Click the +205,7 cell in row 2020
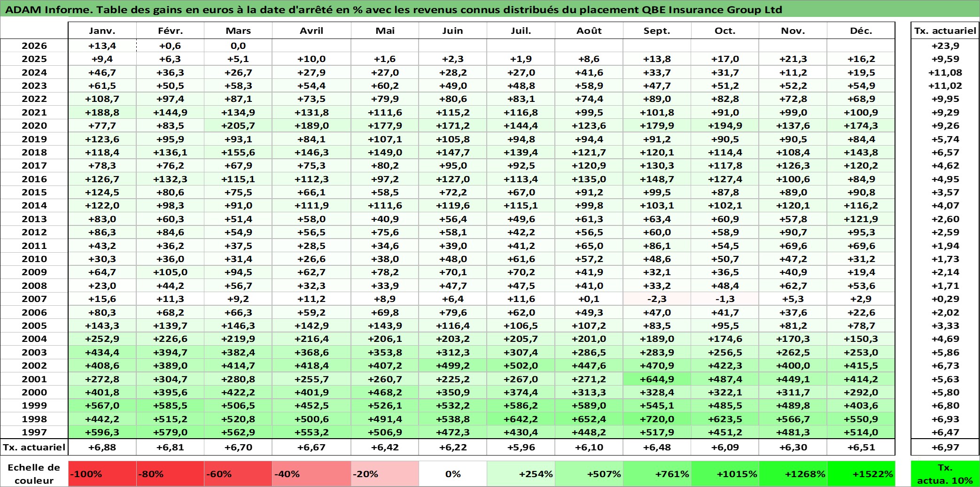This screenshot has height=487, width=980. click(x=238, y=125)
